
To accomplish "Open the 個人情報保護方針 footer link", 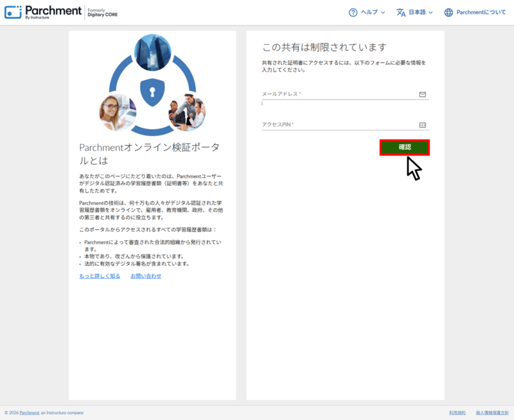I will (x=492, y=412).
